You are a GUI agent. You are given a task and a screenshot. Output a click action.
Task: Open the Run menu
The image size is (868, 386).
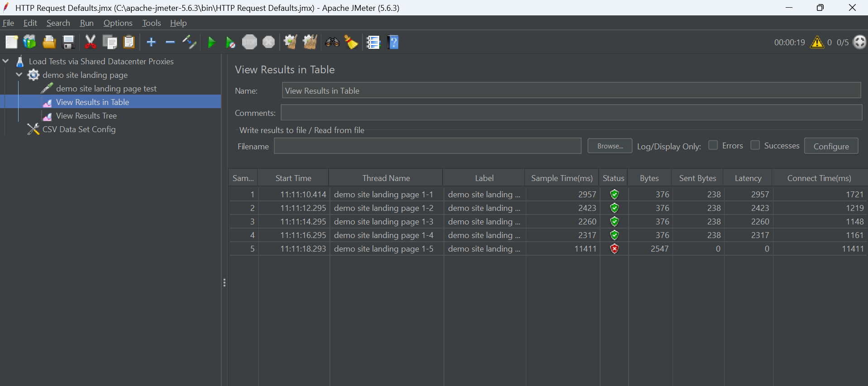86,23
